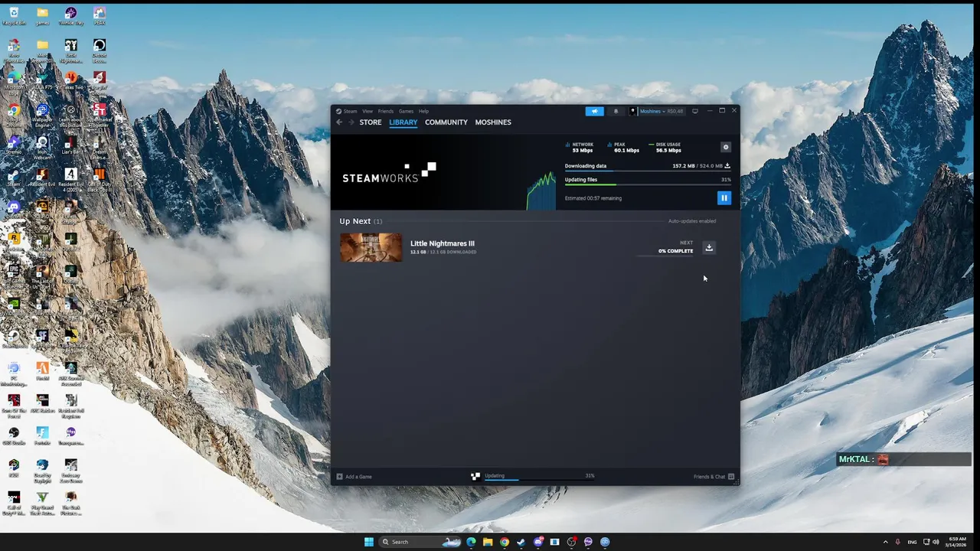Select PEAK desktop shortcut

(99, 16)
